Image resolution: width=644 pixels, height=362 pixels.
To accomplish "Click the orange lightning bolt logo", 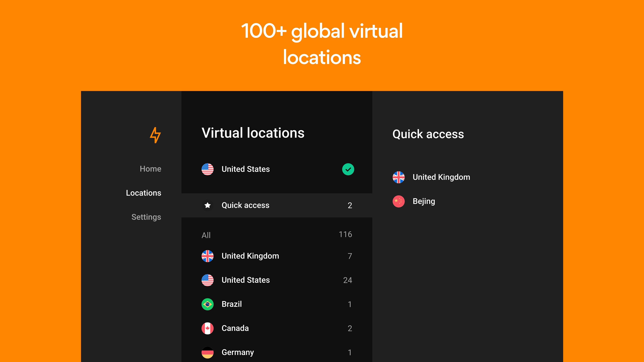I will coord(155,135).
